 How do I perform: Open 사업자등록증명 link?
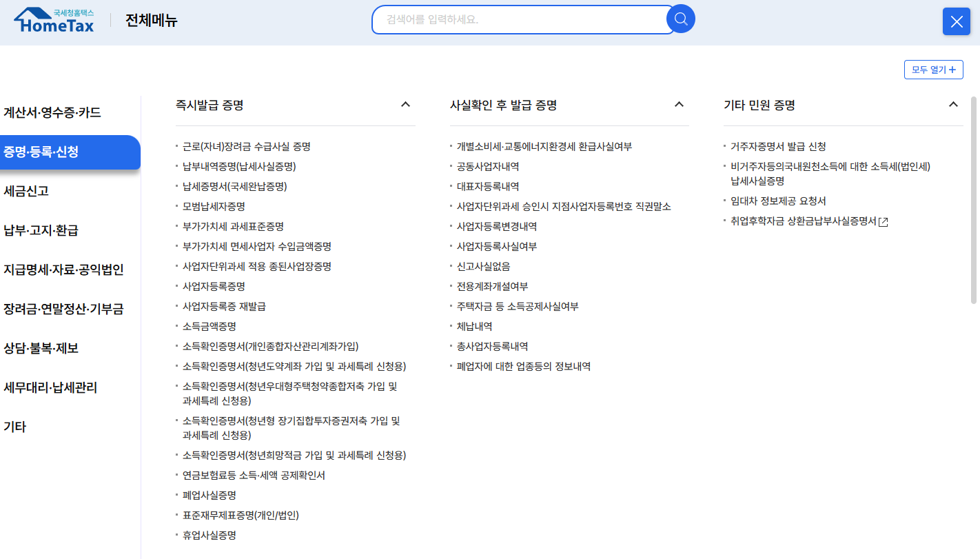[214, 287]
